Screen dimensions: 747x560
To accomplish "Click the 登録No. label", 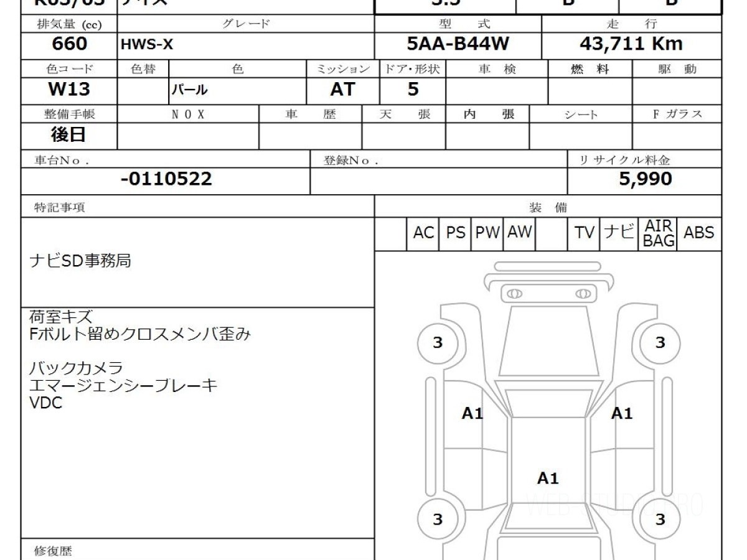I will [351, 160].
